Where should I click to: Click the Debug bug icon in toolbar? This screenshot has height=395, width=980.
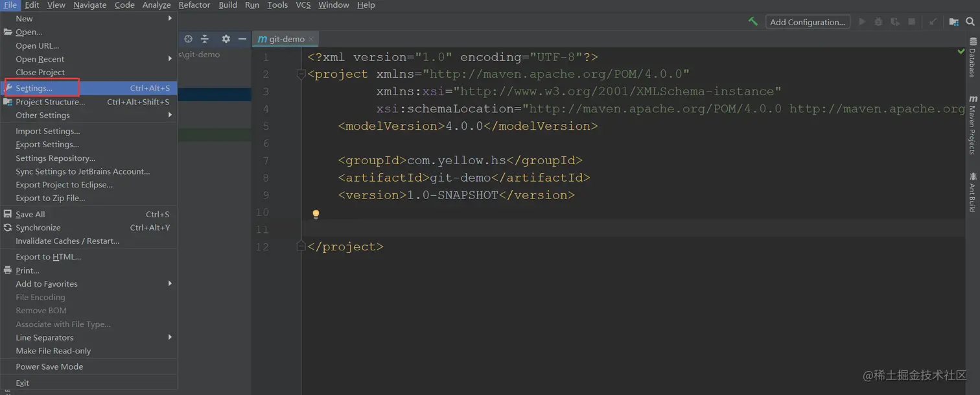[x=878, y=21]
